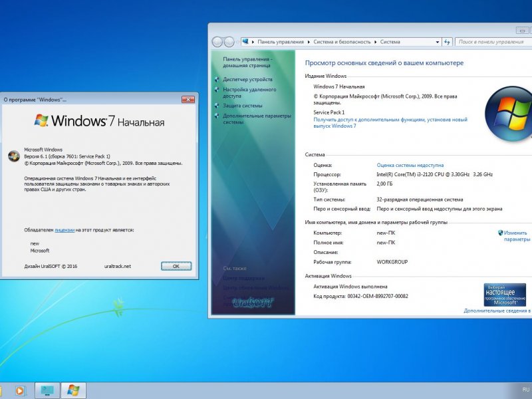Select the WORKGROUP workgroup value

click(x=392, y=262)
